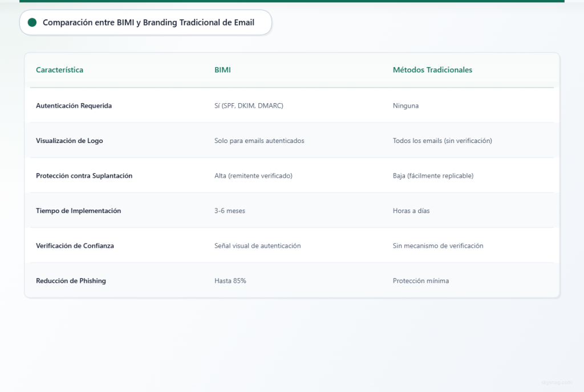Image resolution: width=584 pixels, height=392 pixels.
Task: Click the 'Horas a días' cell
Action: [x=411, y=210]
